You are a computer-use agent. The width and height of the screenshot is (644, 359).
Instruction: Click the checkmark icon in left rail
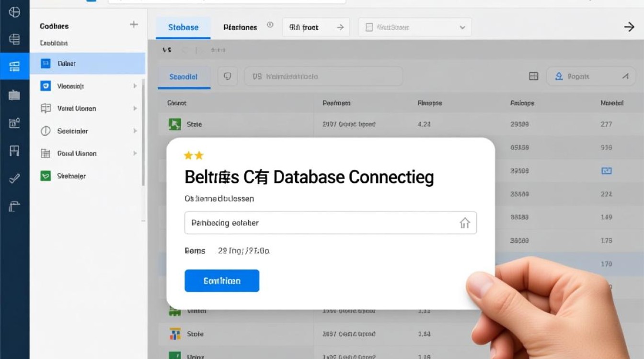point(14,179)
